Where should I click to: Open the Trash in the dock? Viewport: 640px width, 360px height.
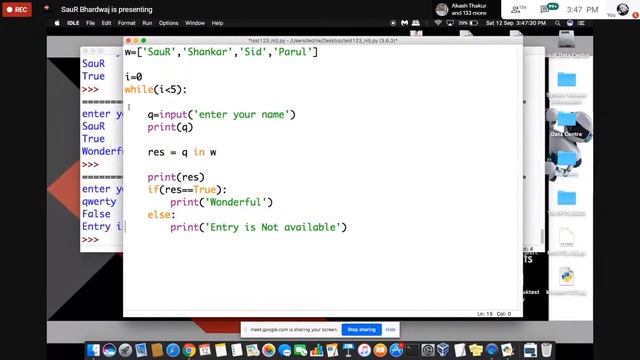point(546,350)
